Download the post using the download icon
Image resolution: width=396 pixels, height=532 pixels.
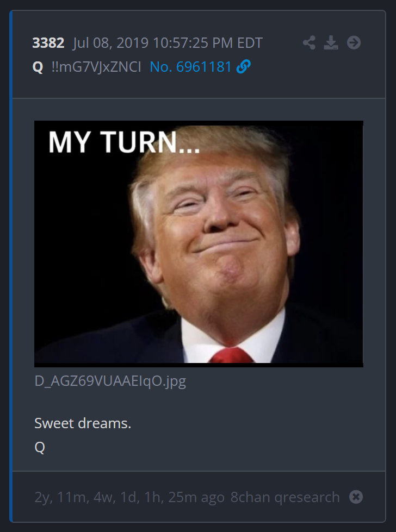331,43
